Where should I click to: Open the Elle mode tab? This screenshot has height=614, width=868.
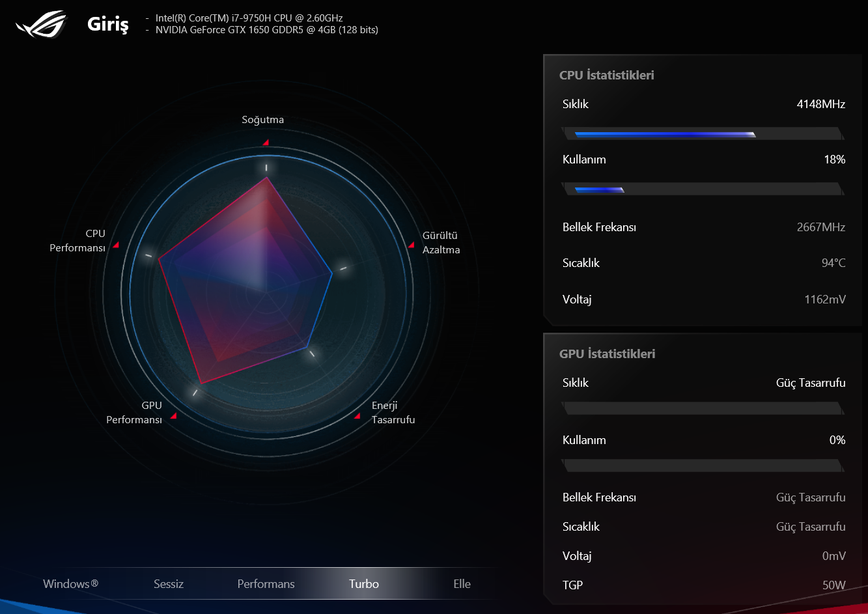coord(462,584)
